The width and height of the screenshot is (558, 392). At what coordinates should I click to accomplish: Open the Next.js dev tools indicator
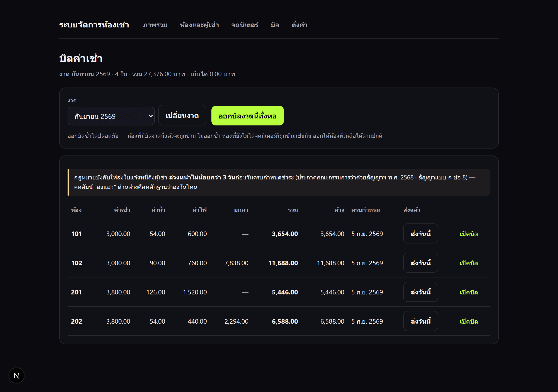click(16, 375)
